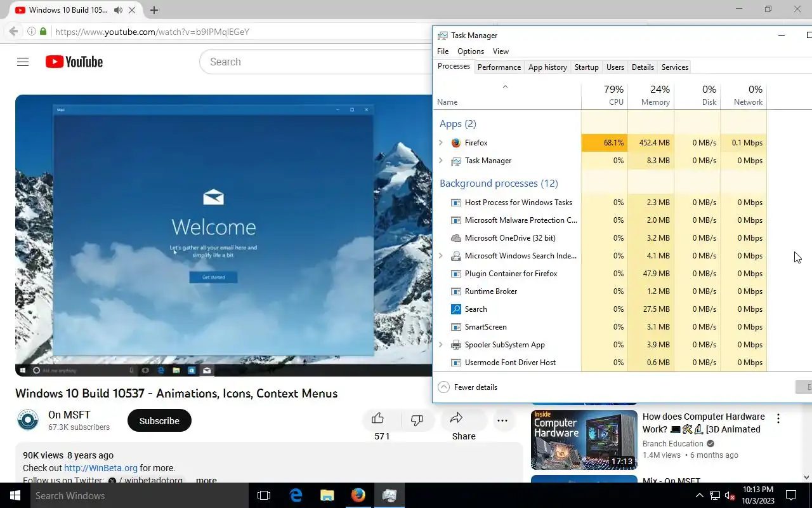The height and width of the screenshot is (508, 812).
Task: Click the green padlock security icon
Action: [43, 32]
